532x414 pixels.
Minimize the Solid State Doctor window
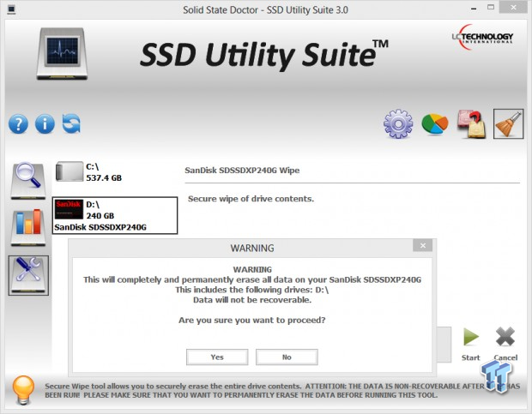tap(474, 9)
